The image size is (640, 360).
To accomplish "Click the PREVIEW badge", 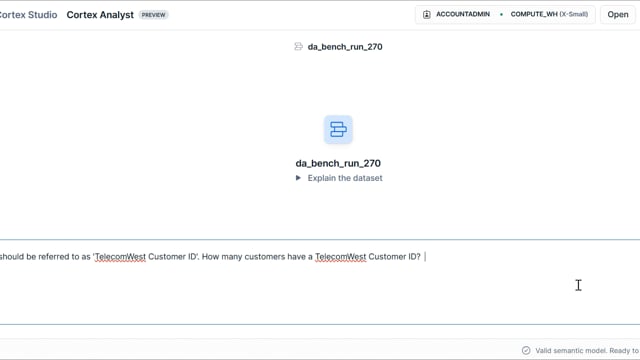I will 153,15.
